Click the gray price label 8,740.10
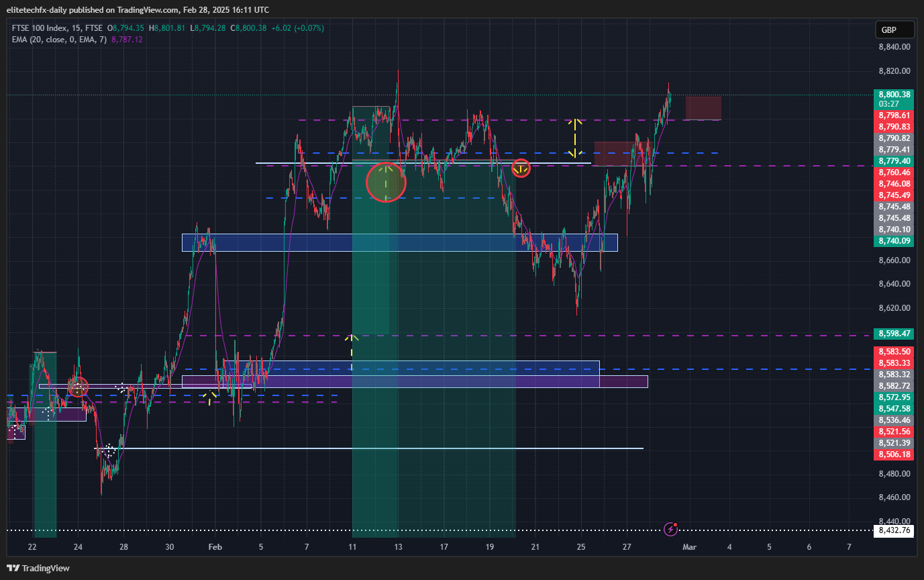Screen dimensions: 924x580 coord(894,230)
